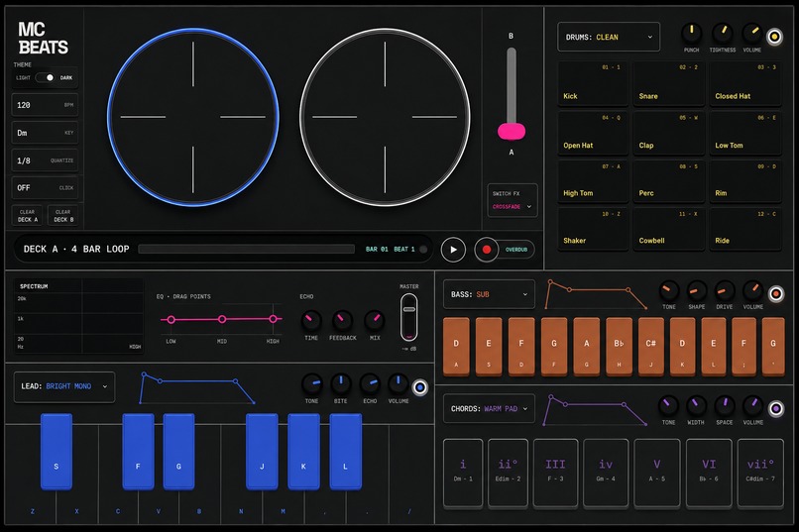Viewport: 799px width, 532px height.
Task: Trigger the Snare drum pad
Action: pos(668,83)
